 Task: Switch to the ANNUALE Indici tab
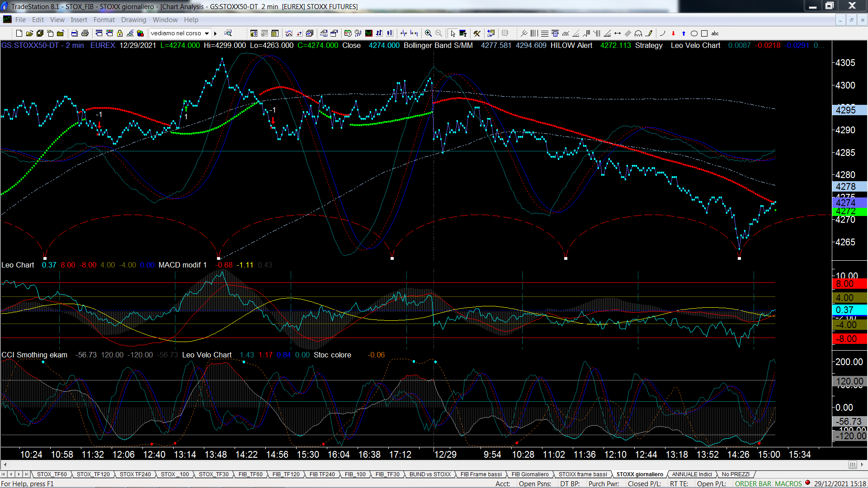tap(692, 474)
